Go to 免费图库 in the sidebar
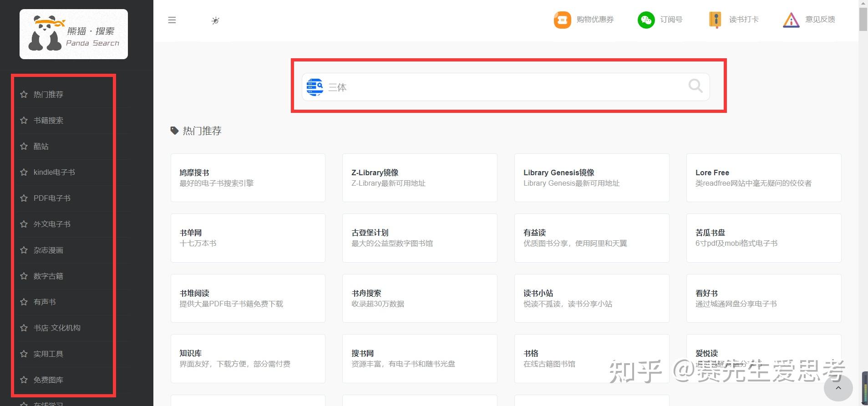Viewport: 868px width, 406px height. pos(48,380)
